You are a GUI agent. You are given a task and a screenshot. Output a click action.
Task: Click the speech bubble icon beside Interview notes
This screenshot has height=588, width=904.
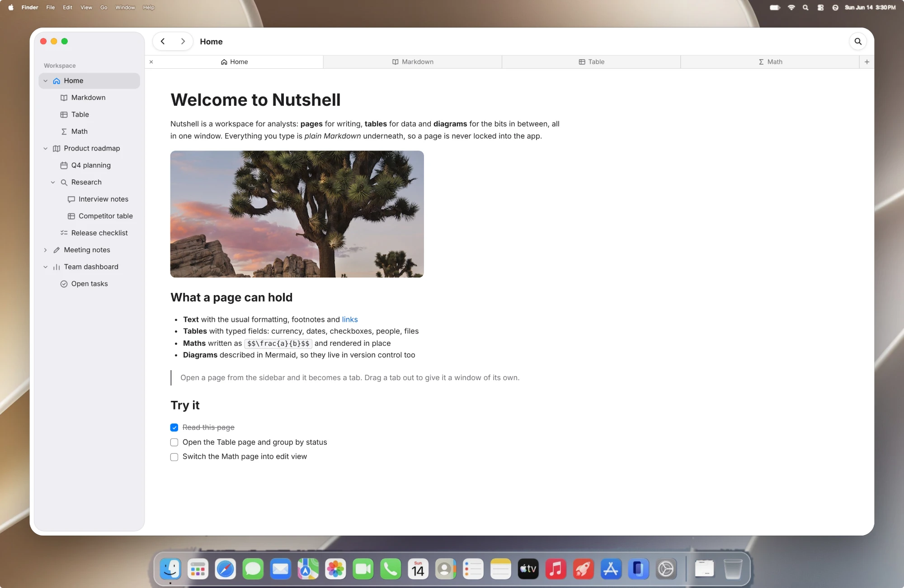coord(71,199)
